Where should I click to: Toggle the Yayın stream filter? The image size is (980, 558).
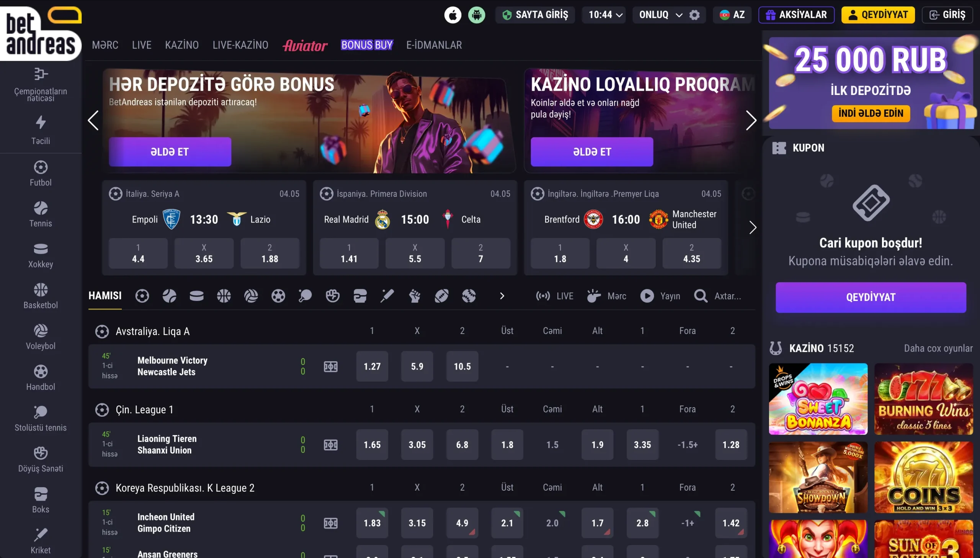coord(660,296)
